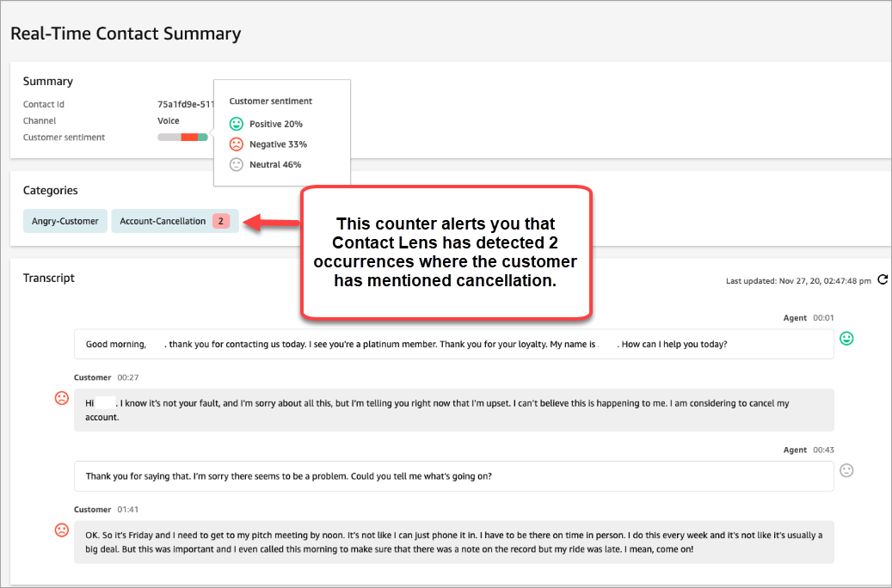Click the Voice channel label
892x588 pixels.
click(168, 120)
